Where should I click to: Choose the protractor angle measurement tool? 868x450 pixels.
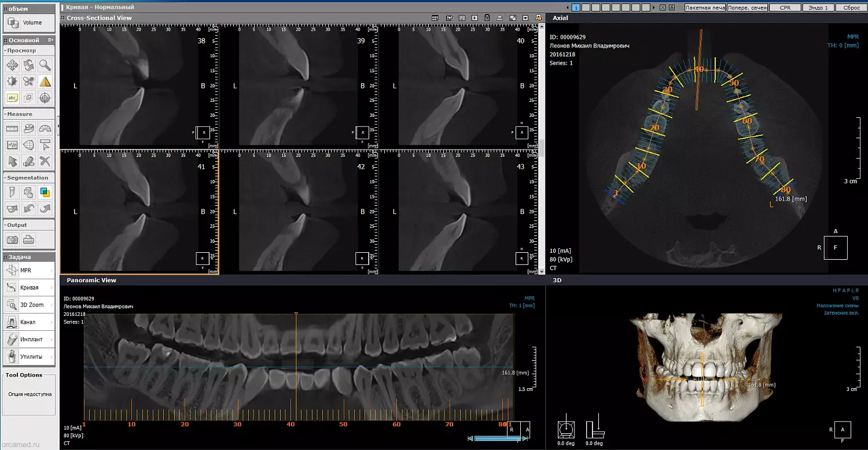tap(45, 128)
